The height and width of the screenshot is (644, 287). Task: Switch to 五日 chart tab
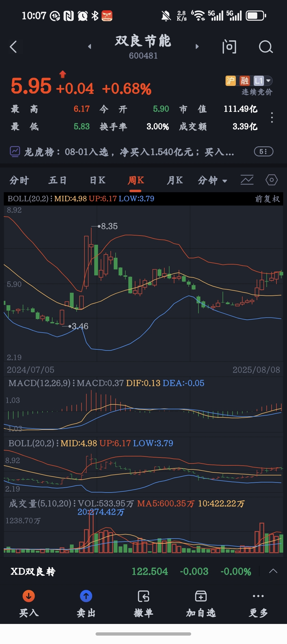click(x=58, y=180)
